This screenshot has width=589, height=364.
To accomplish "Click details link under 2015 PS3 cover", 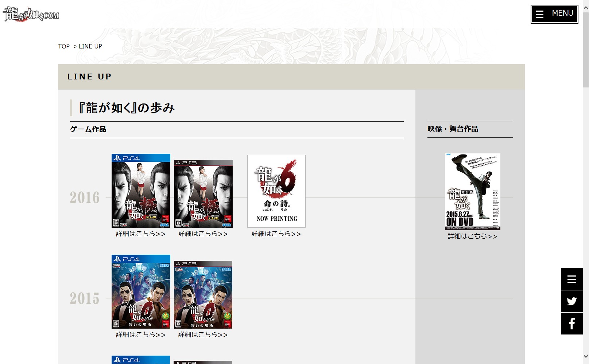I will (x=203, y=334).
